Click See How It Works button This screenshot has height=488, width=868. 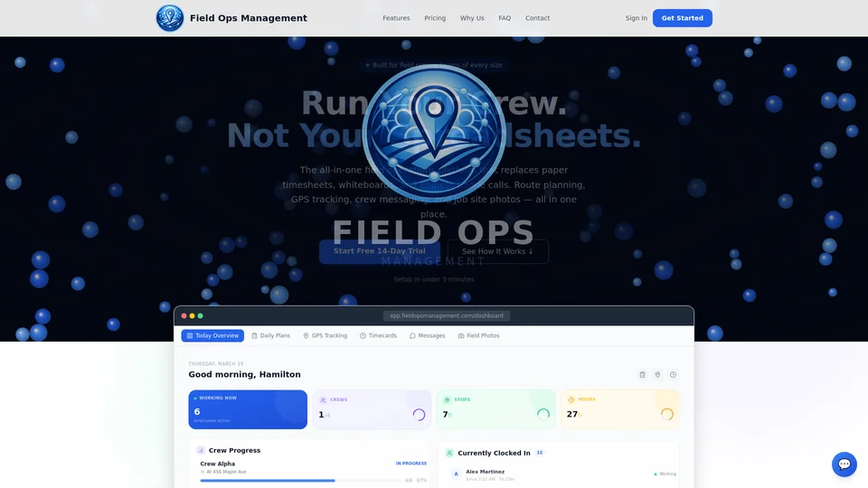(498, 251)
